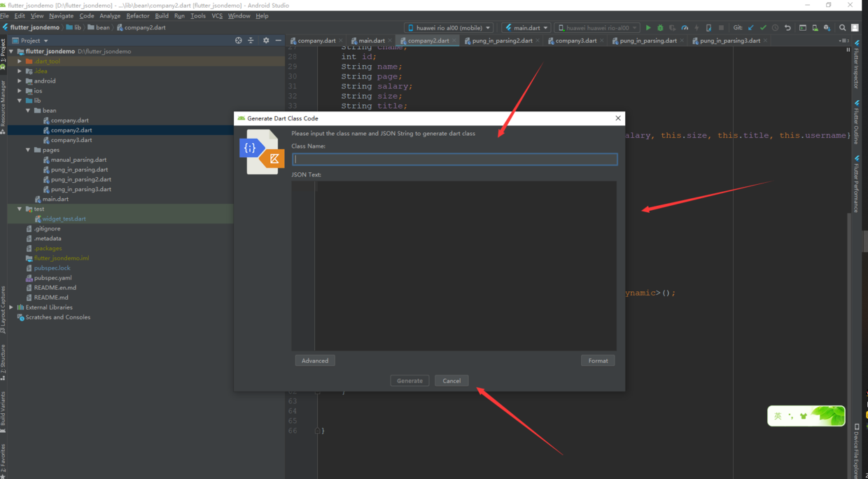Hide the Project panel with minus icon
This screenshot has width=868, height=479.
278,41
